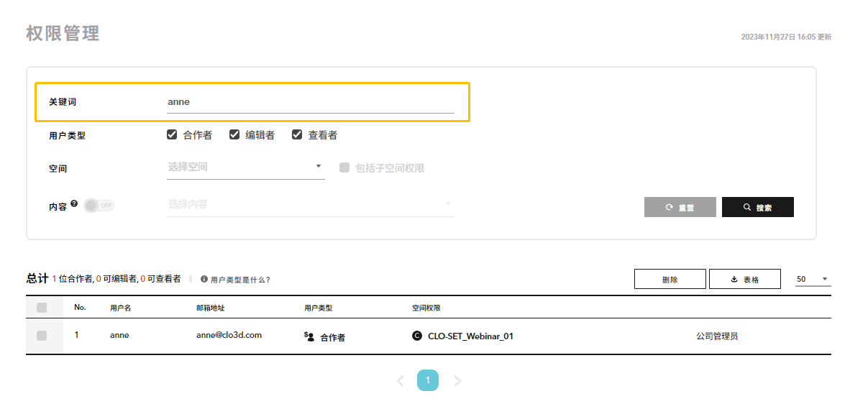868x404 pixels.
Task: Uncheck the 编辑者 user type checkbox
Action: click(234, 134)
